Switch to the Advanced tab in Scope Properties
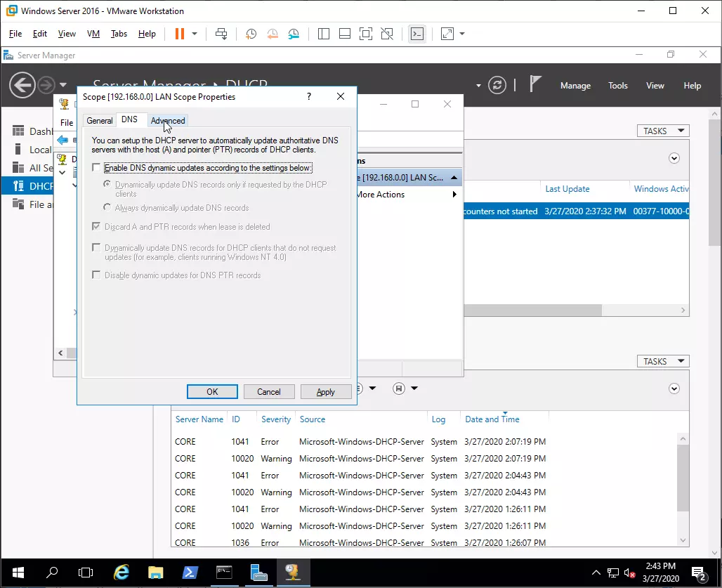Image resolution: width=722 pixels, height=588 pixels. pos(168,121)
